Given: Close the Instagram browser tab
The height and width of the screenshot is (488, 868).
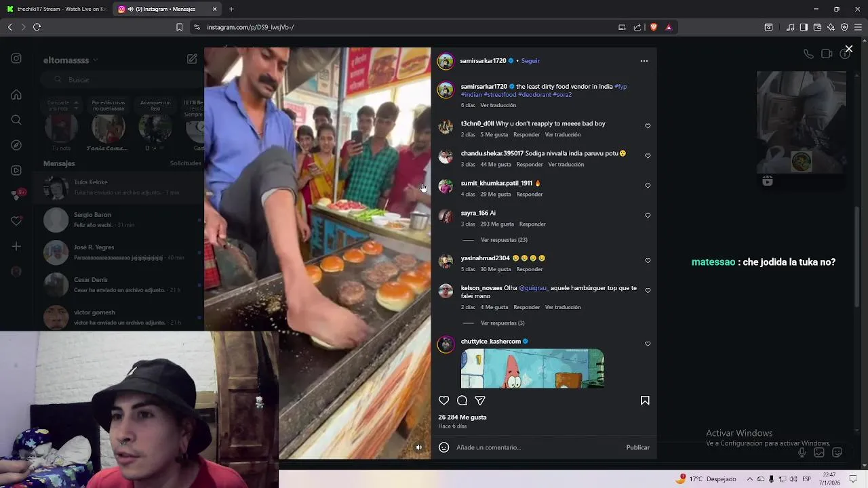Looking at the screenshot, I should click(214, 9).
